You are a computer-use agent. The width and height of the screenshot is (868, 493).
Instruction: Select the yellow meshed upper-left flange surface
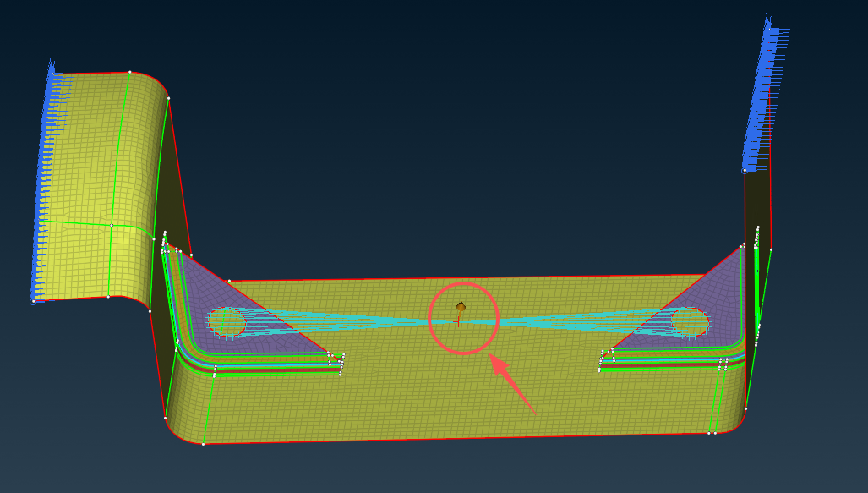pos(100,189)
